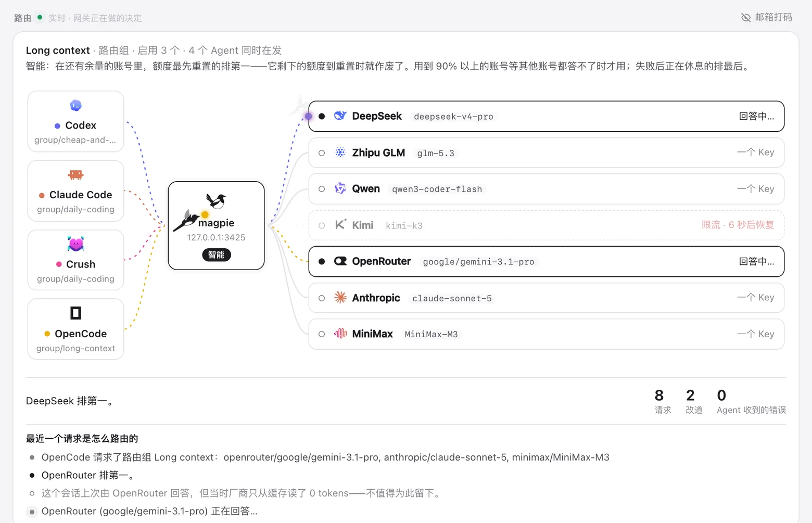Click the deepseek-v4-pro model tag
Viewport: 812px width, 523px height.
pyautogui.click(x=453, y=117)
